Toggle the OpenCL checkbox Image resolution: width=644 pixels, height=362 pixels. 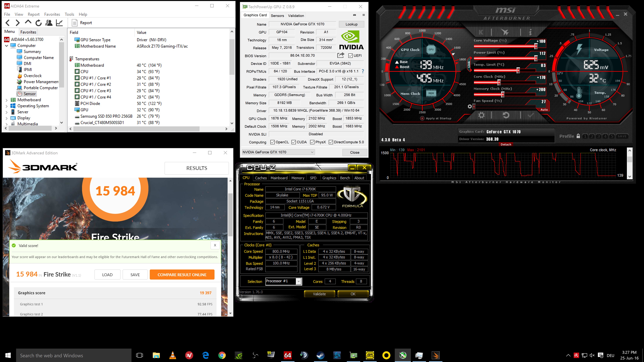point(273,142)
